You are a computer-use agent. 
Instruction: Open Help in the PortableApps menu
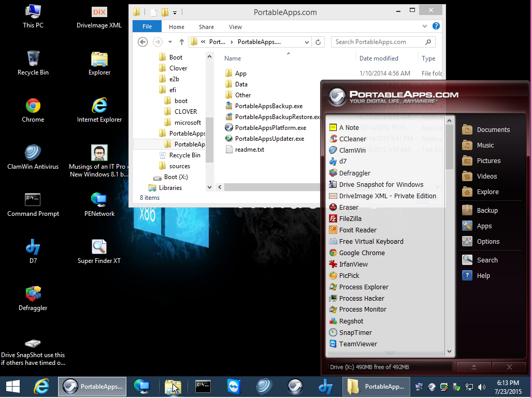(476, 276)
